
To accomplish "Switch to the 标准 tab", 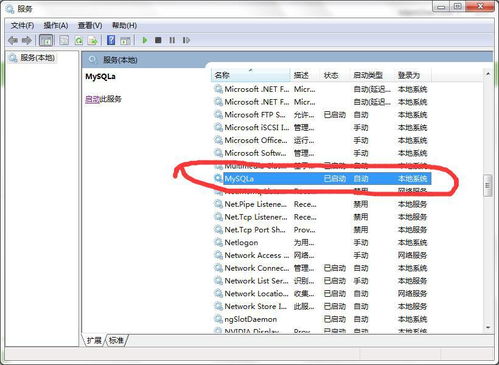I will [116, 340].
